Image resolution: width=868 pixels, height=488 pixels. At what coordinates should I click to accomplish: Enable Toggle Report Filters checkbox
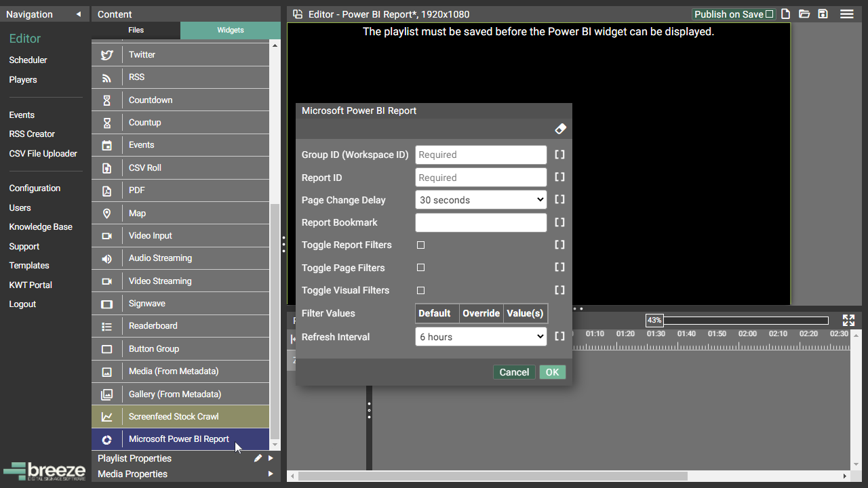coord(420,245)
